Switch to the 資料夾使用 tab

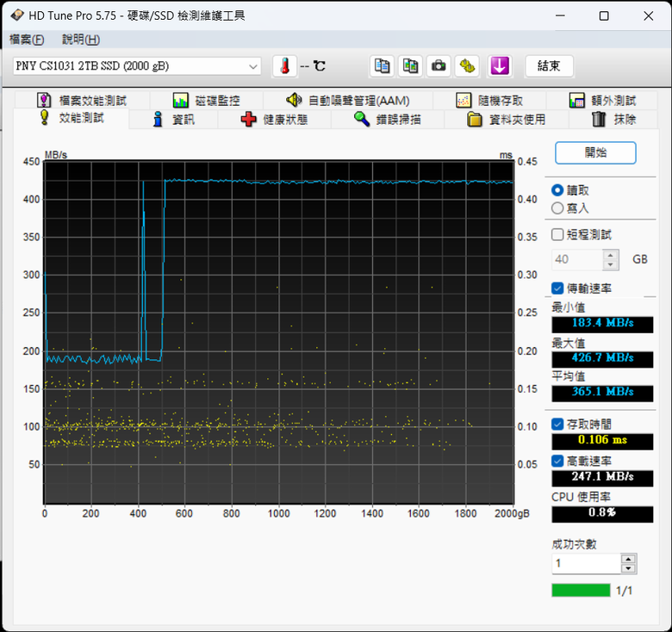tap(506, 120)
